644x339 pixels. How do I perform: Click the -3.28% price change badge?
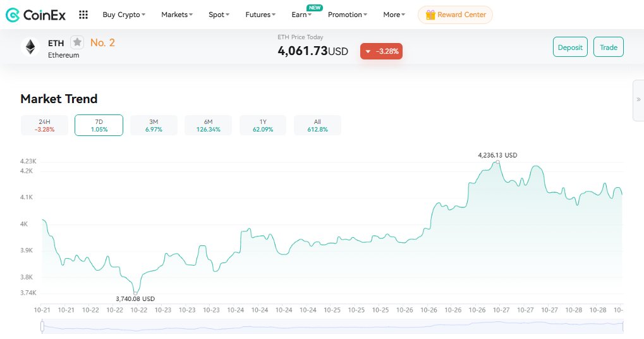(381, 51)
